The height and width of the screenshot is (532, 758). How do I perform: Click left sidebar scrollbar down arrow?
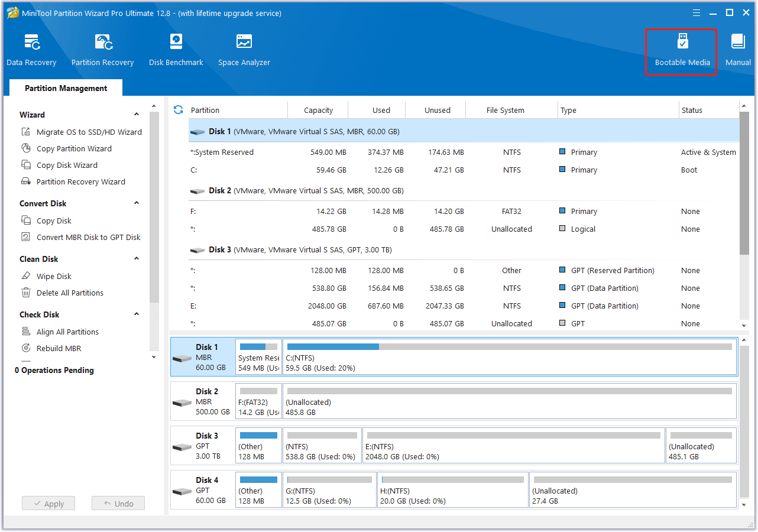point(154,357)
